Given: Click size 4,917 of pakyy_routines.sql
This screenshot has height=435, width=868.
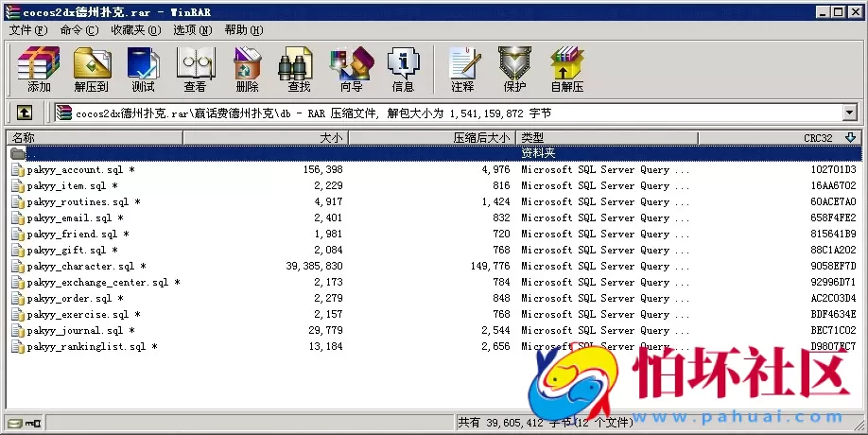Looking at the screenshot, I should (x=328, y=202).
